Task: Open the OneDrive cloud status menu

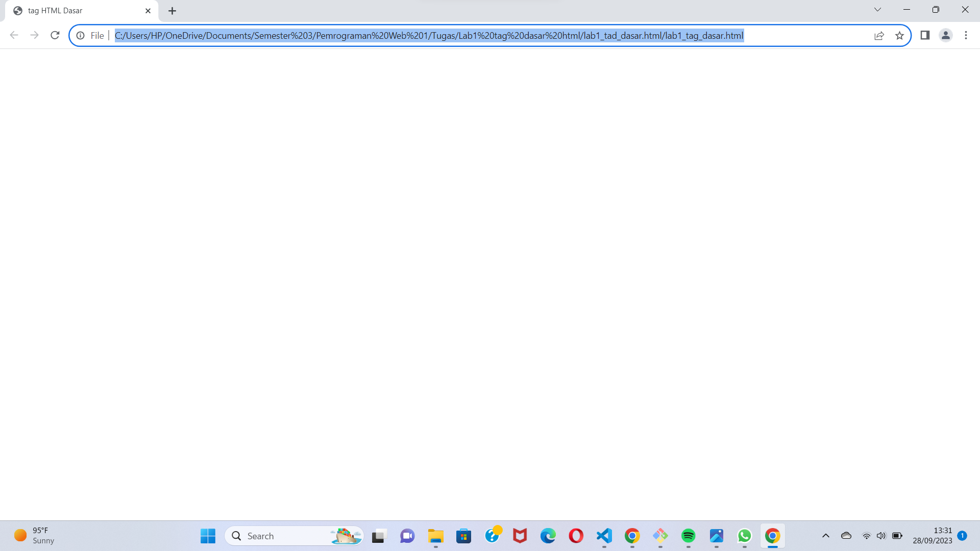Action: point(846,536)
